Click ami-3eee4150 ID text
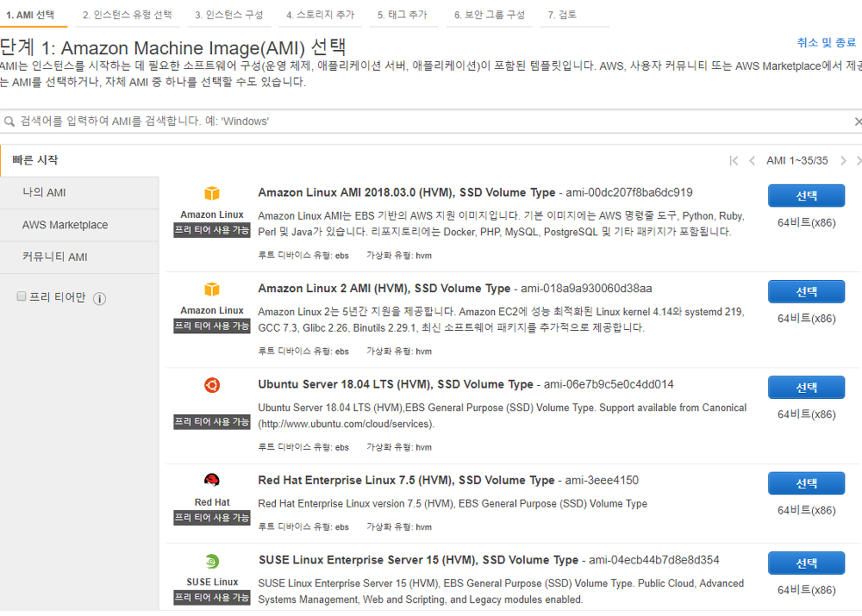The height and width of the screenshot is (616, 862). 602,480
